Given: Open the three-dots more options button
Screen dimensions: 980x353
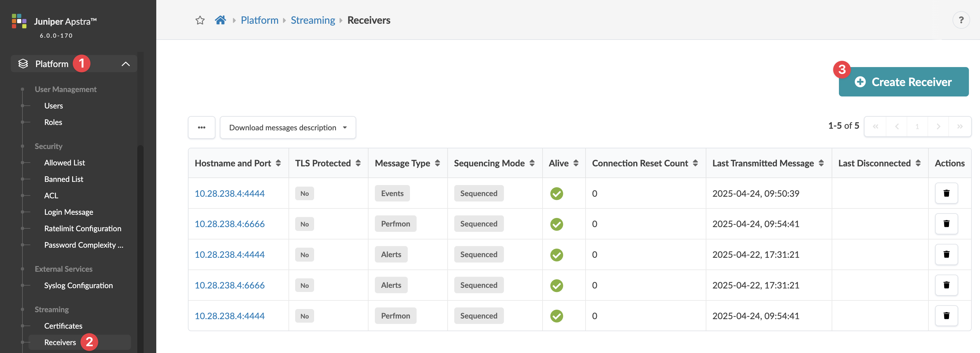Looking at the screenshot, I should (x=202, y=127).
